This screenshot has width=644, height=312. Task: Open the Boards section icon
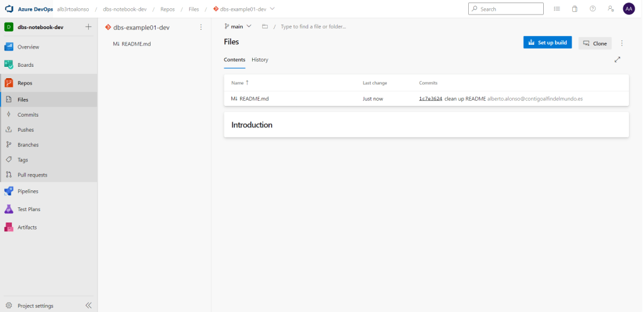(9, 65)
